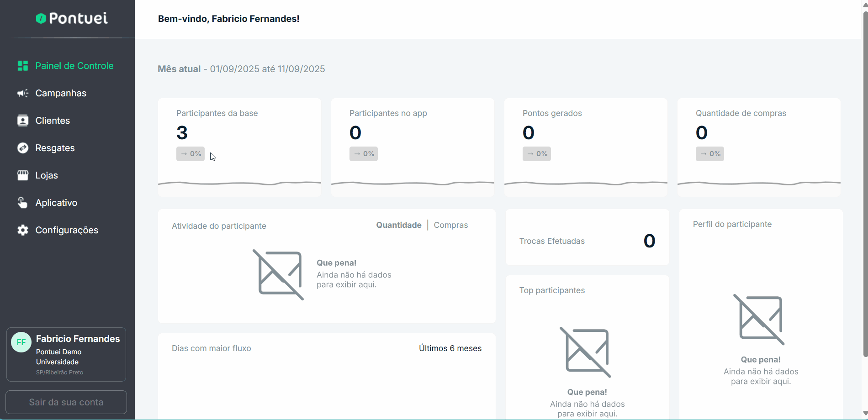Click the Resgates swap icon

[x=22, y=148]
